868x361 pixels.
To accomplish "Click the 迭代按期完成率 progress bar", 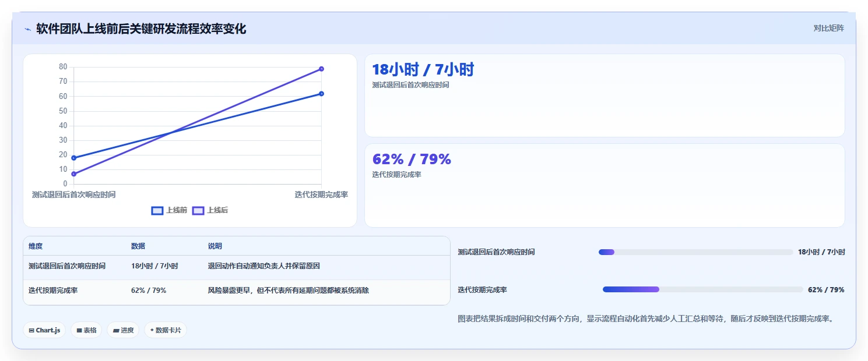I will (702, 289).
